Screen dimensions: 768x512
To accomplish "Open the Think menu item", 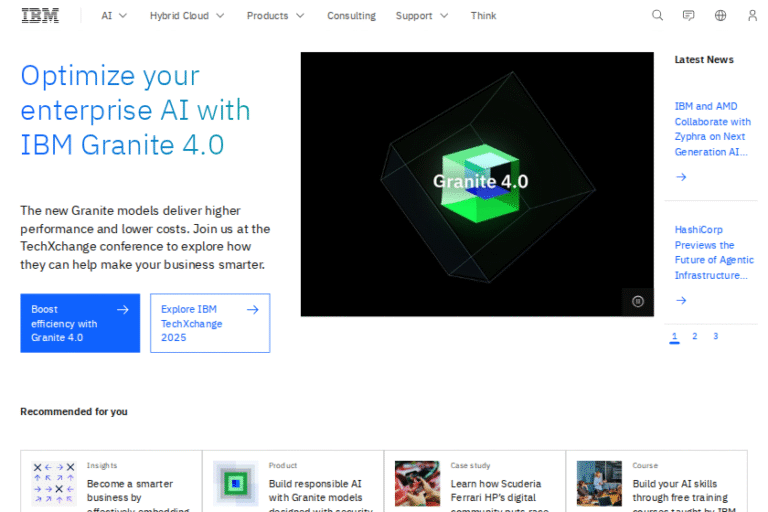I will (x=483, y=16).
